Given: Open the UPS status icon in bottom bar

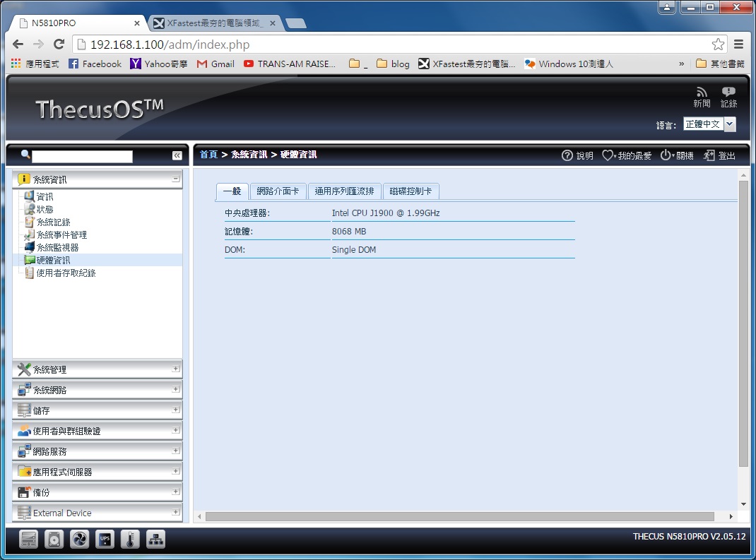Looking at the screenshot, I should (x=105, y=540).
